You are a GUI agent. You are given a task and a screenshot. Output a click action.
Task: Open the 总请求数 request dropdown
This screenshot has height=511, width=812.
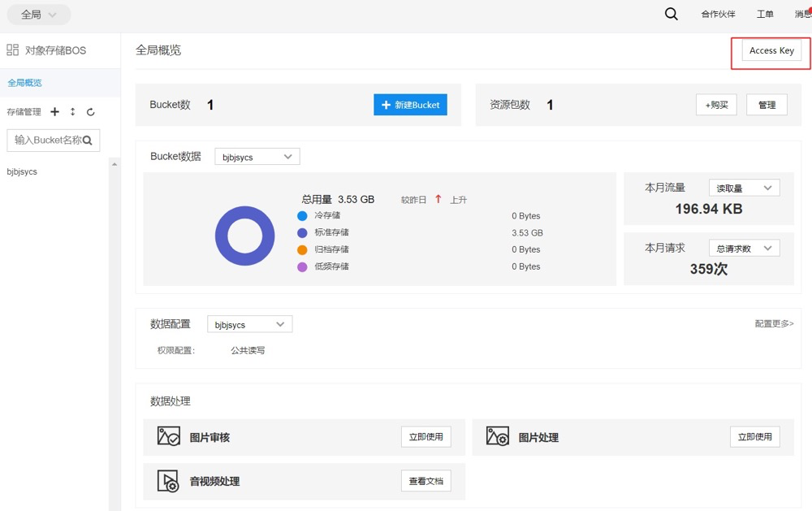(744, 249)
